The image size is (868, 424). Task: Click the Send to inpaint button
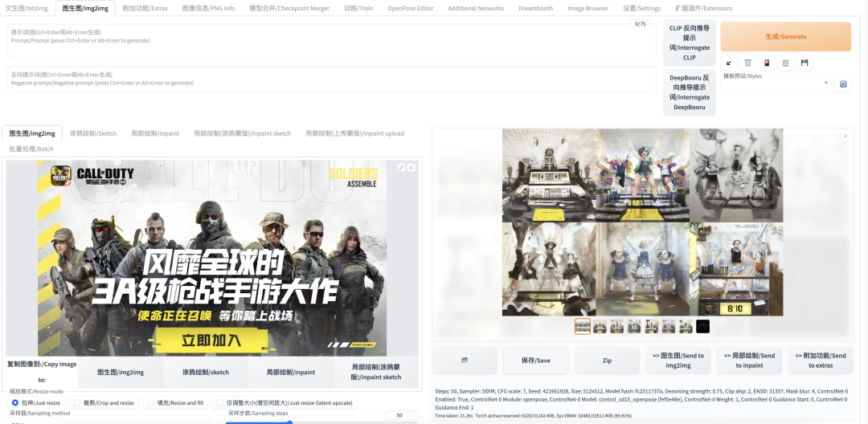coord(750,361)
